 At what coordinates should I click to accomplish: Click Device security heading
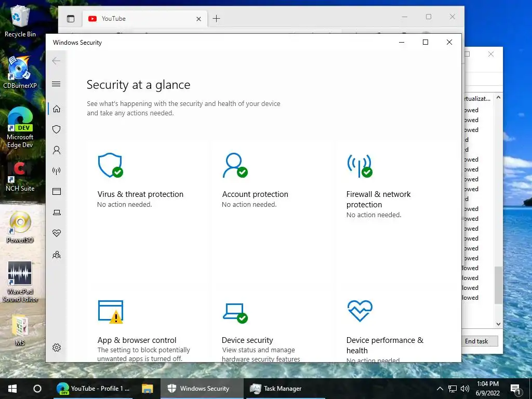(x=247, y=340)
